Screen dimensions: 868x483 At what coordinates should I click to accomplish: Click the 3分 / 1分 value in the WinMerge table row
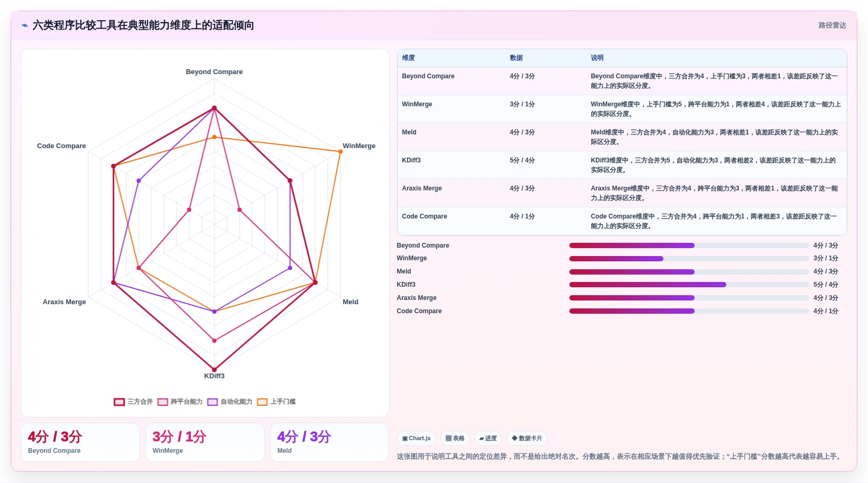(x=522, y=104)
